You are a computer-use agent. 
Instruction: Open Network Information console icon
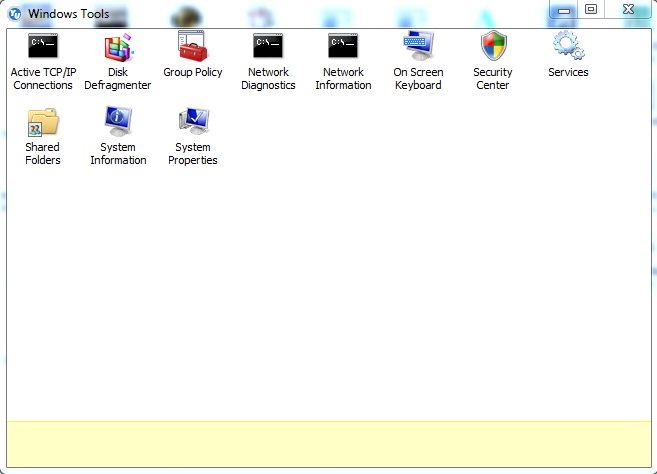pos(343,45)
